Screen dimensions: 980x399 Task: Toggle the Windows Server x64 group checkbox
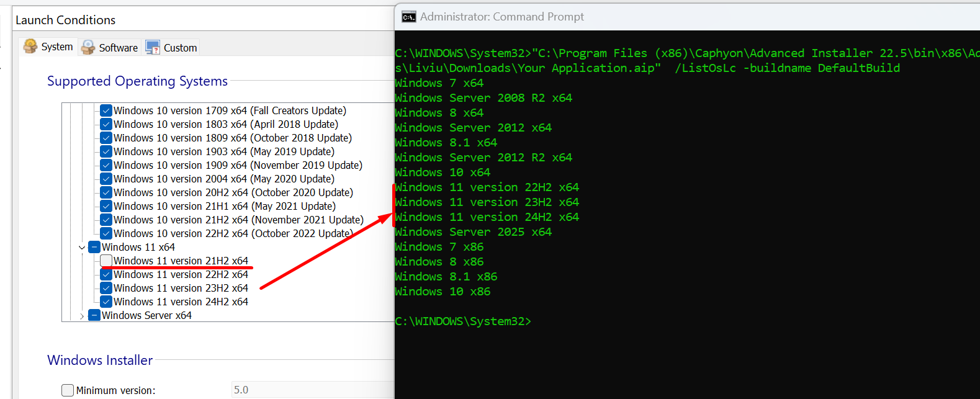click(x=94, y=315)
